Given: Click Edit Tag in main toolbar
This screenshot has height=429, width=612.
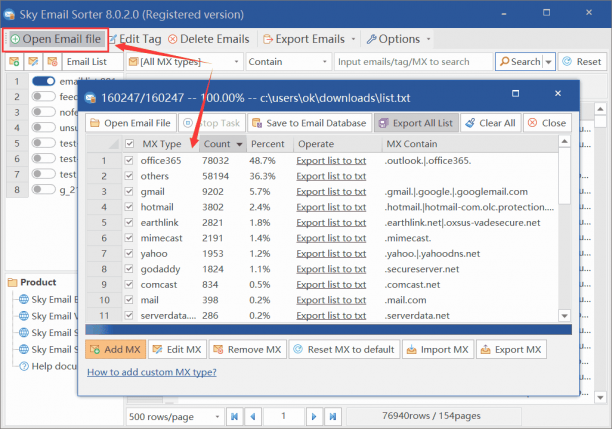Looking at the screenshot, I should pos(135,39).
